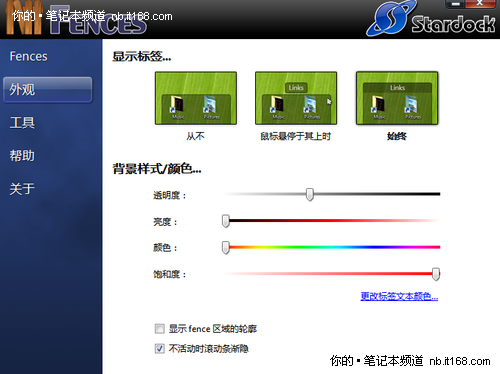This screenshot has height=374, width=500.
Task: Close the Fences settings window
Action: coord(480,4)
